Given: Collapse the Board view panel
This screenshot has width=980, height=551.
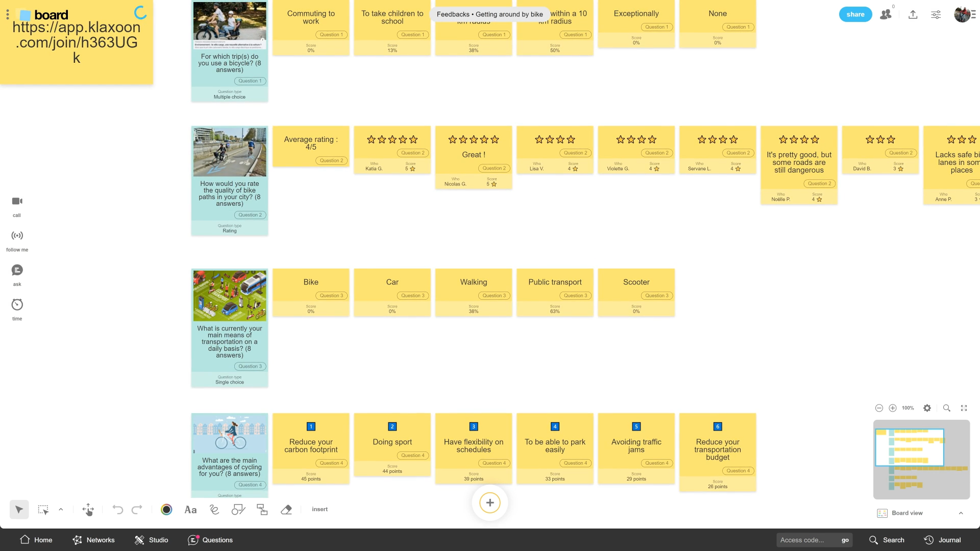Looking at the screenshot, I should tap(962, 513).
